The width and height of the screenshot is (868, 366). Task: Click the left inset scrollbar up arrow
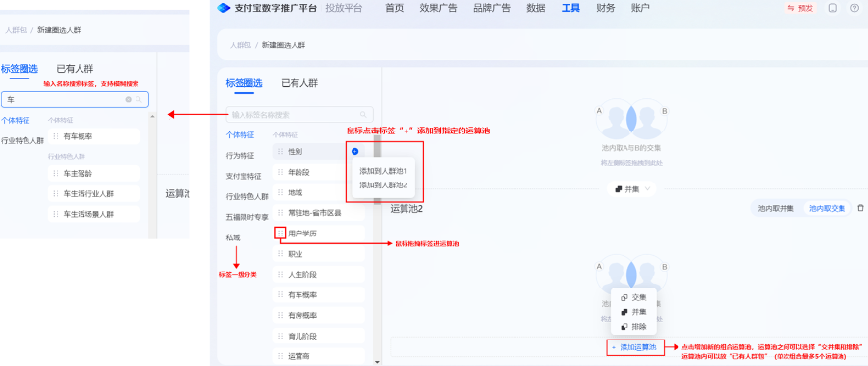coord(153,117)
